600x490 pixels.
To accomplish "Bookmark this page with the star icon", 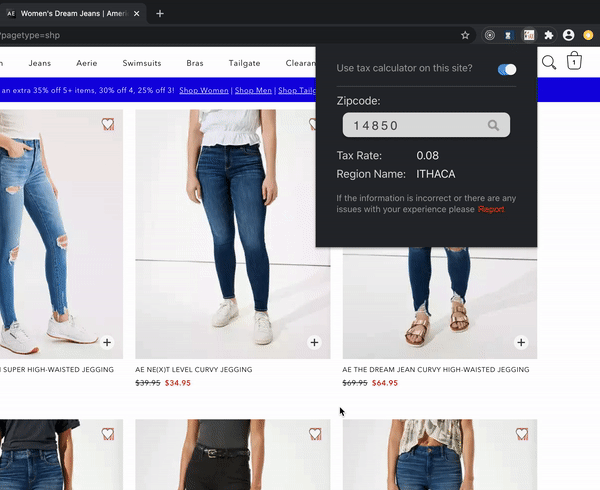I will coord(465,35).
